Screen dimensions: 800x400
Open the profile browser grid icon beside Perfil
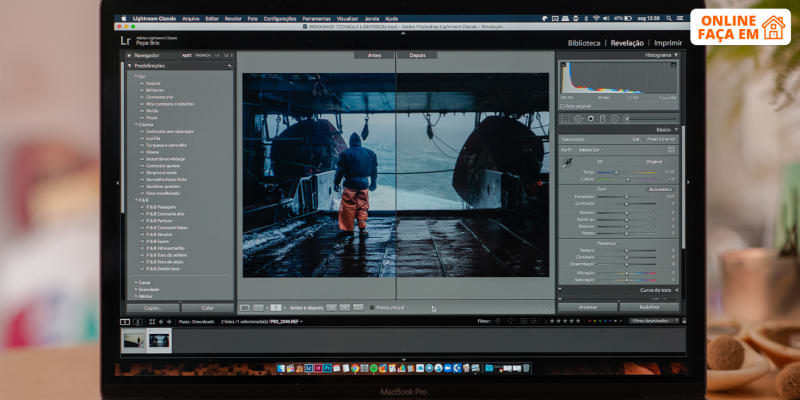671,150
